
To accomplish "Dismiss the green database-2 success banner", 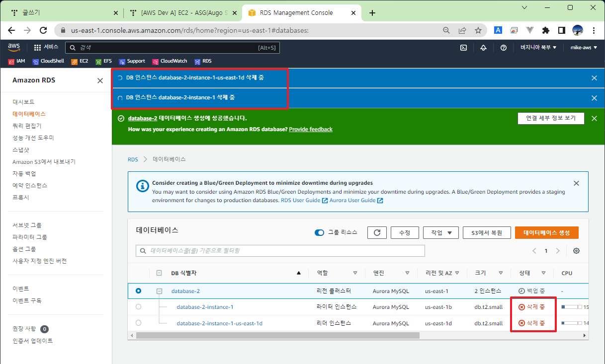I will 594,118.
